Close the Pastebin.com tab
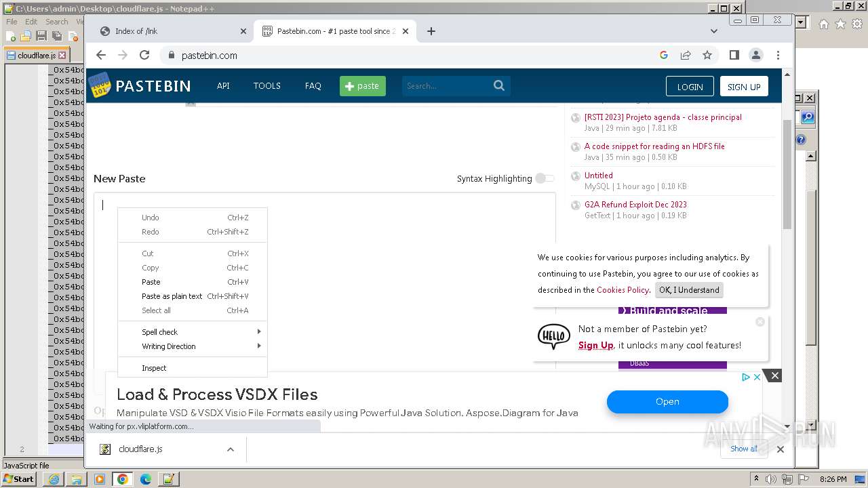The image size is (868, 488). point(406,31)
